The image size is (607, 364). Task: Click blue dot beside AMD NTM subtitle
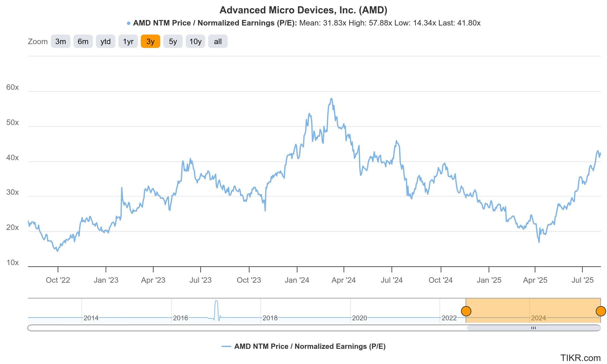point(129,23)
